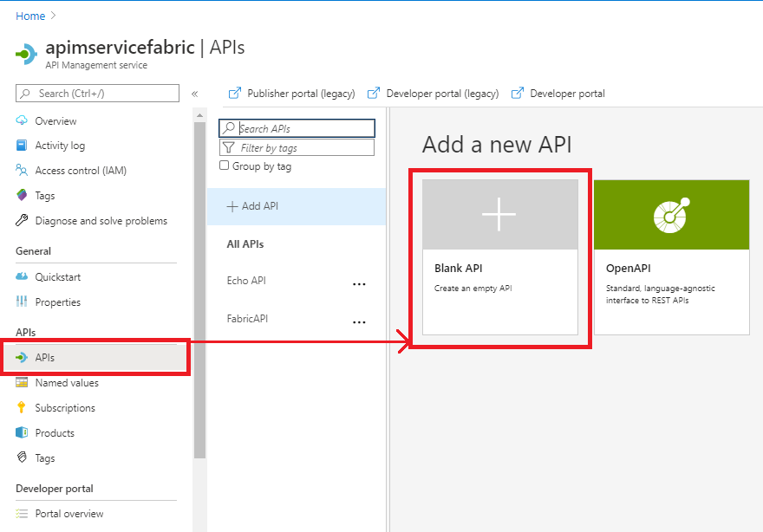Open the Echo API ellipsis menu
This screenshot has width=763, height=532.
pyautogui.click(x=359, y=284)
